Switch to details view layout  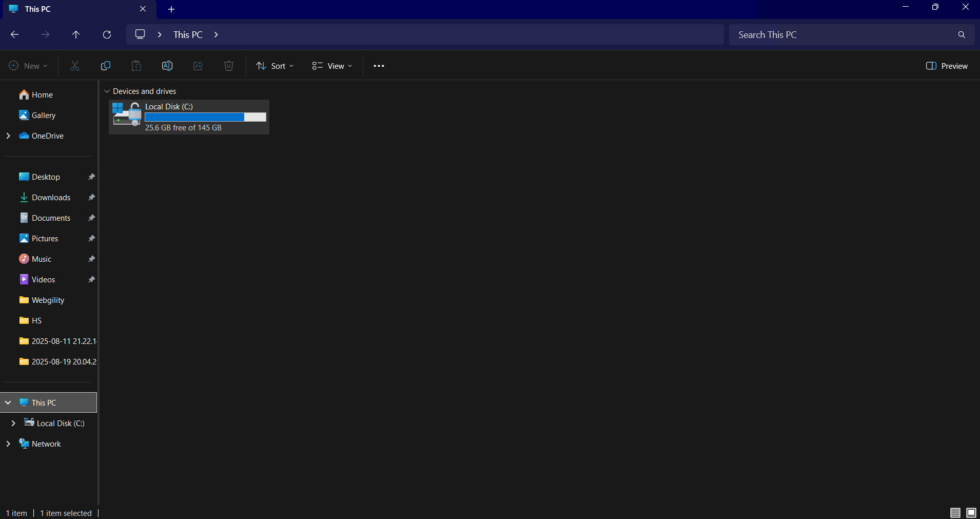pos(955,512)
